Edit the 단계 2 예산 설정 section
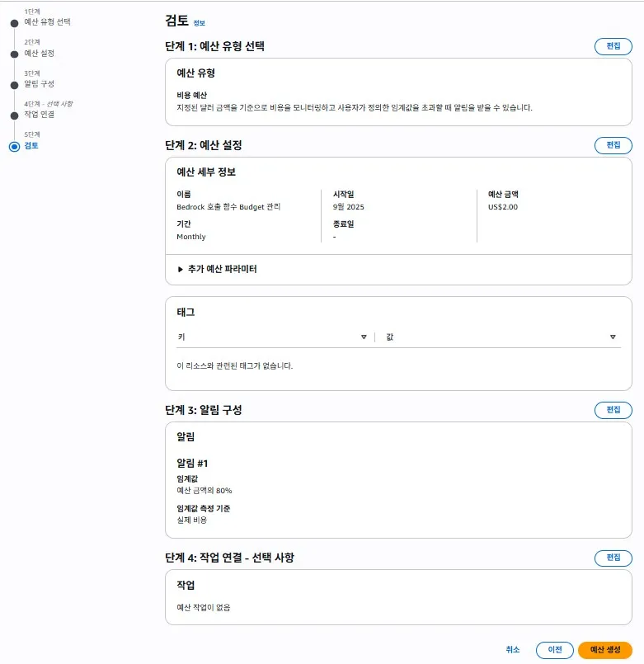The image size is (644, 664). [x=613, y=145]
